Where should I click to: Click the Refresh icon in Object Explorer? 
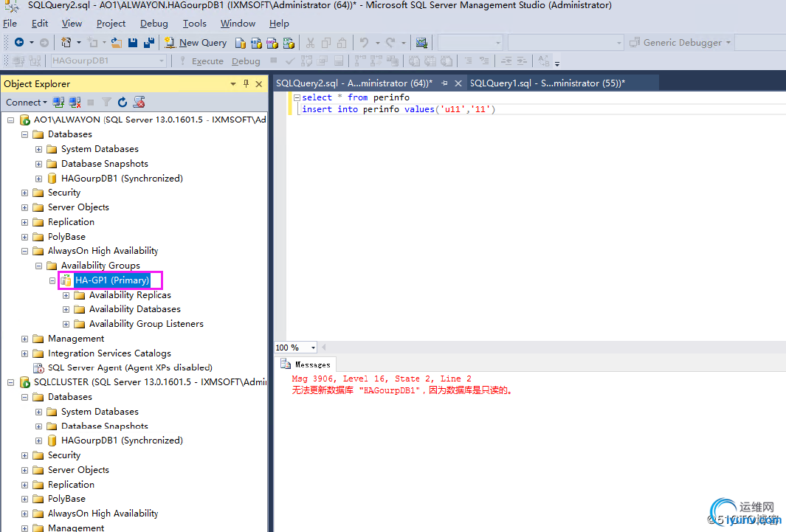(x=123, y=102)
